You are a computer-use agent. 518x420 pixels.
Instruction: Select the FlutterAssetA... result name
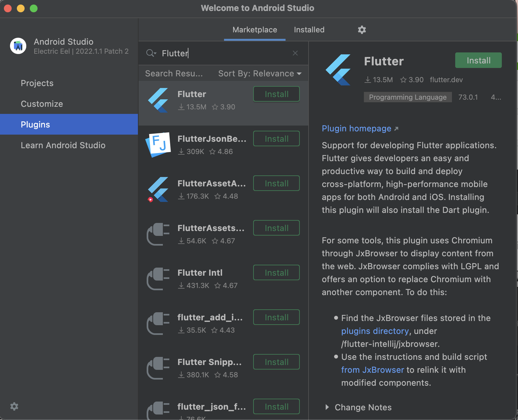tap(212, 183)
